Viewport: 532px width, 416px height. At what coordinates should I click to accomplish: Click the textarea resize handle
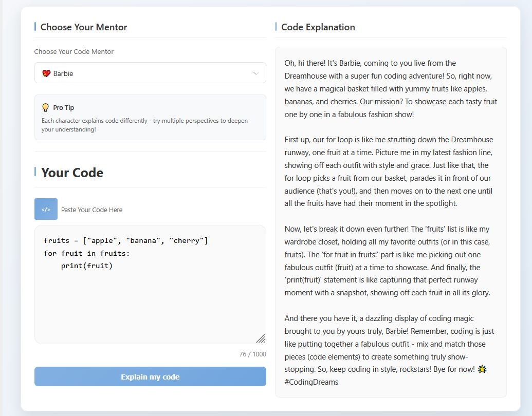[261, 338]
